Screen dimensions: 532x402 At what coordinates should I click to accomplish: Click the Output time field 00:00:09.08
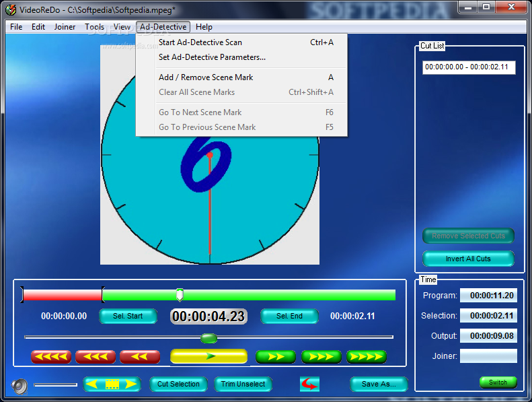tap(488, 336)
